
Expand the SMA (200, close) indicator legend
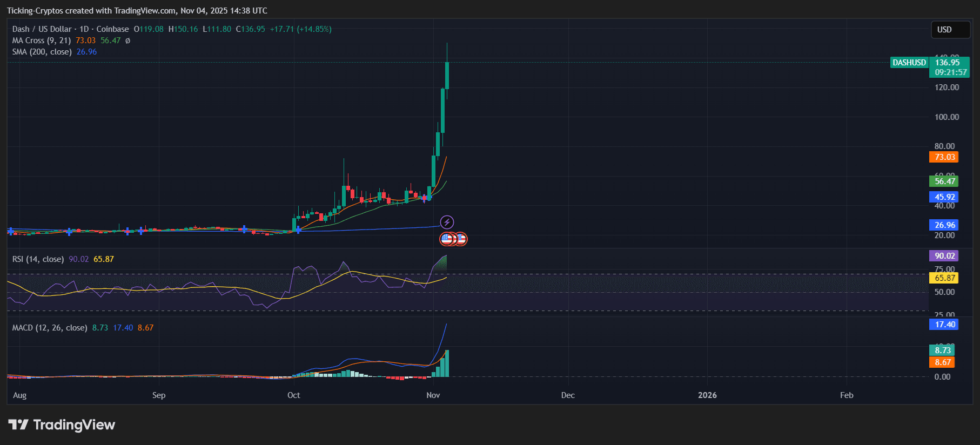pos(42,52)
